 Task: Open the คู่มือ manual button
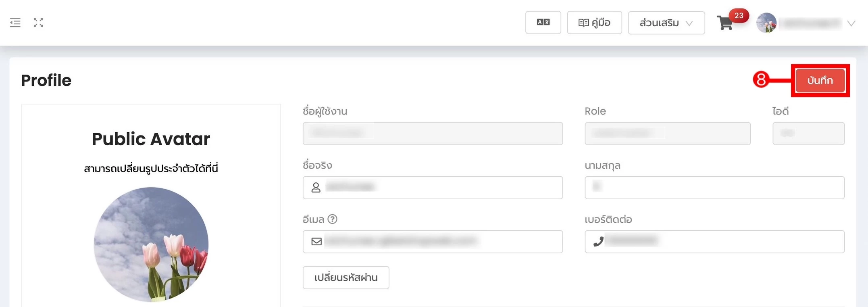pos(594,23)
